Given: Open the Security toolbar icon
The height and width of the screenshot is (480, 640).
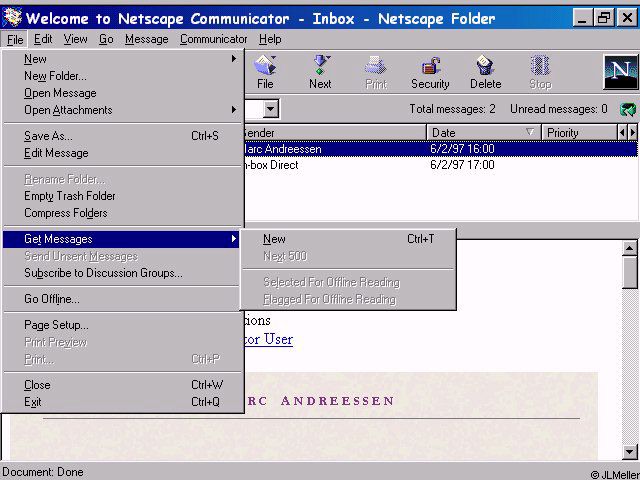Looking at the screenshot, I should click(x=430, y=72).
